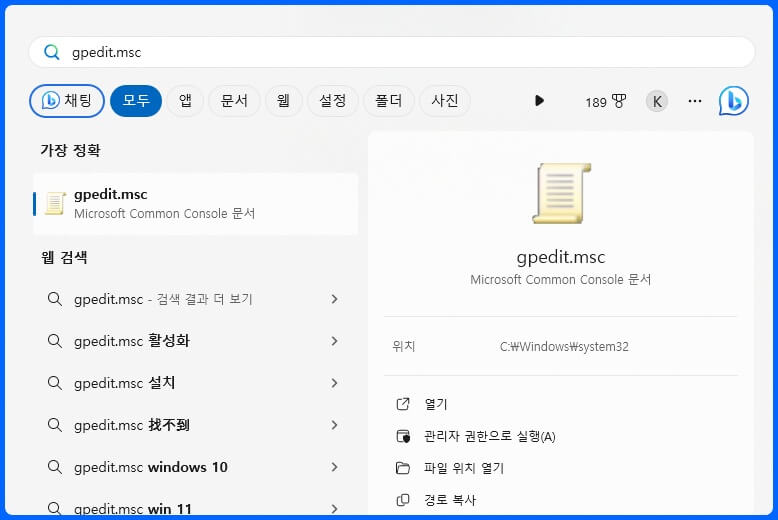Click search icon beside gpedit.msc 활성화
Image resolution: width=778 pixels, height=520 pixels.
tap(55, 341)
